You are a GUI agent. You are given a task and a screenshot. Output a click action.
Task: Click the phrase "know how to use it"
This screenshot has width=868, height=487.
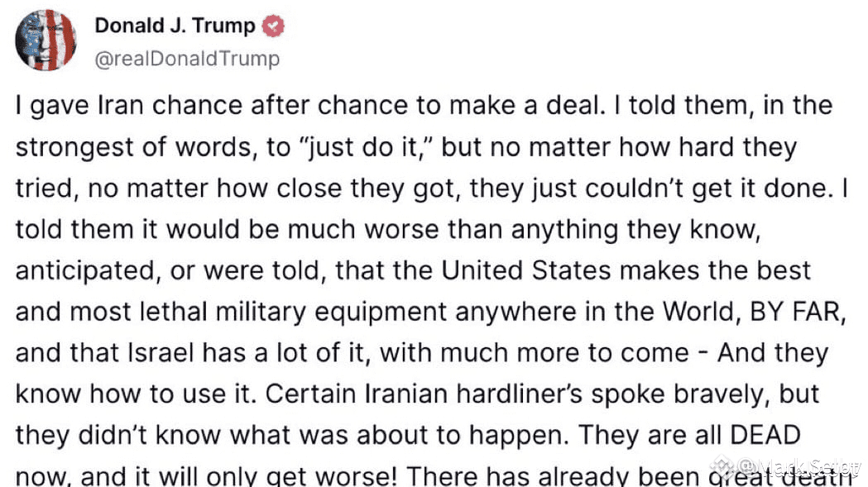pos(136,394)
